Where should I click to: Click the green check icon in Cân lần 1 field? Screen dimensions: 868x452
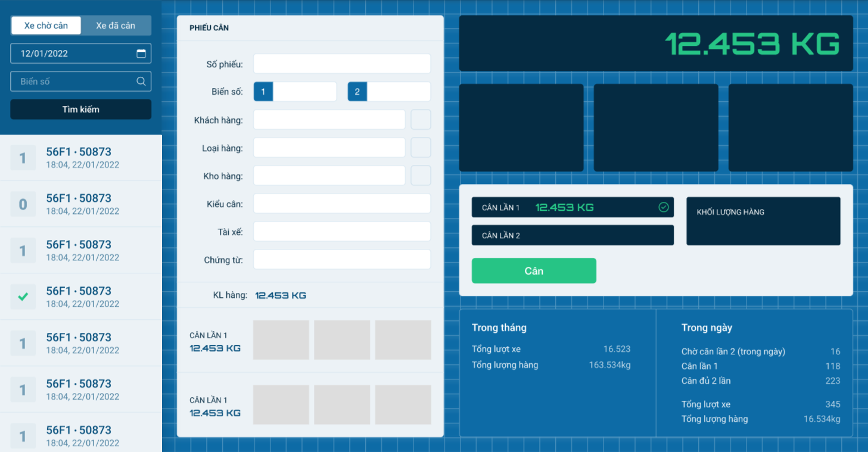664,207
